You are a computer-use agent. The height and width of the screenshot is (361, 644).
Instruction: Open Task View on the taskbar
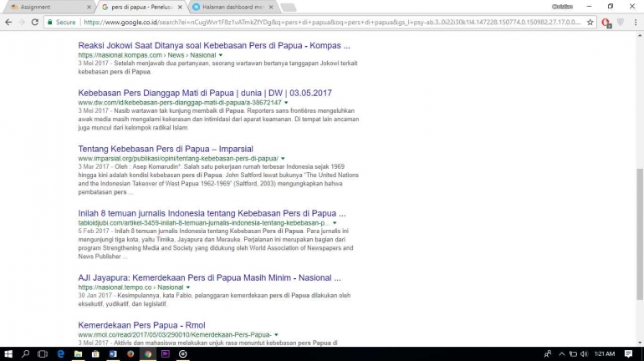pyautogui.click(x=43, y=353)
